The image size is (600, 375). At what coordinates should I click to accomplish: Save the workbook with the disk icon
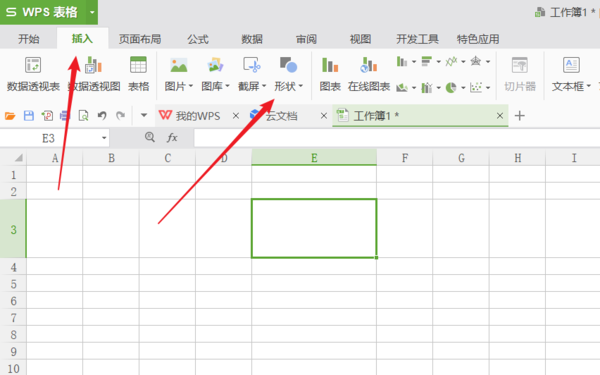(29, 116)
